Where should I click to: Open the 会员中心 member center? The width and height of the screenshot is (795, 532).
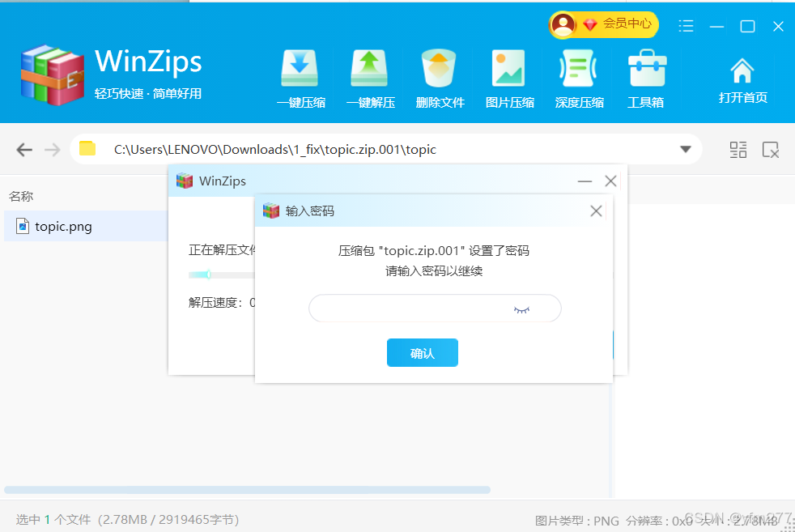(603, 23)
